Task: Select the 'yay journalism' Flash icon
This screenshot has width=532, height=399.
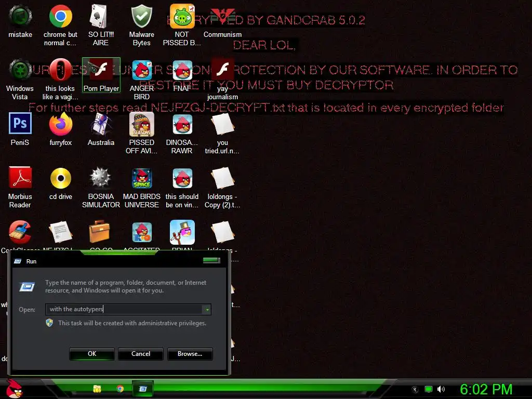Action: 222,79
